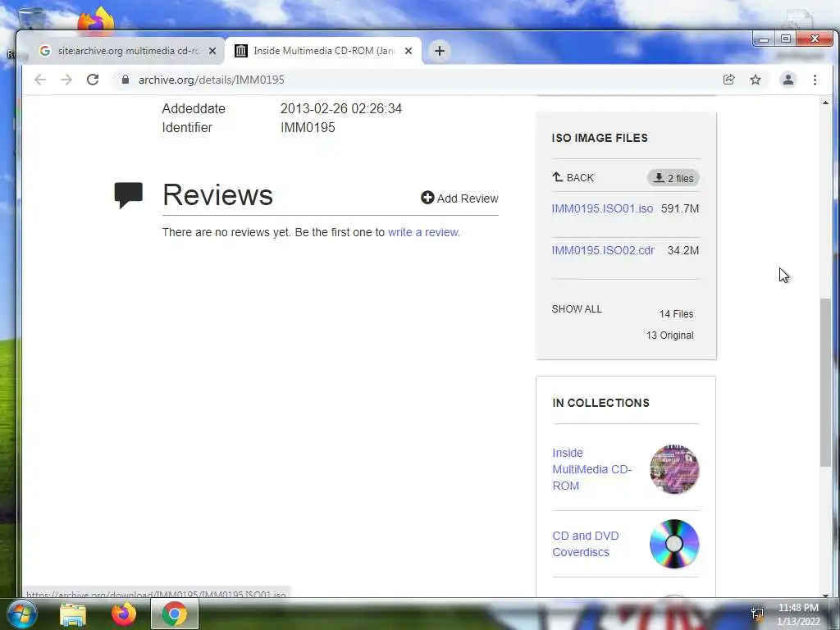Open File Explorer from the taskbar
Viewport: 840px width, 630px height.
pyautogui.click(x=73, y=614)
